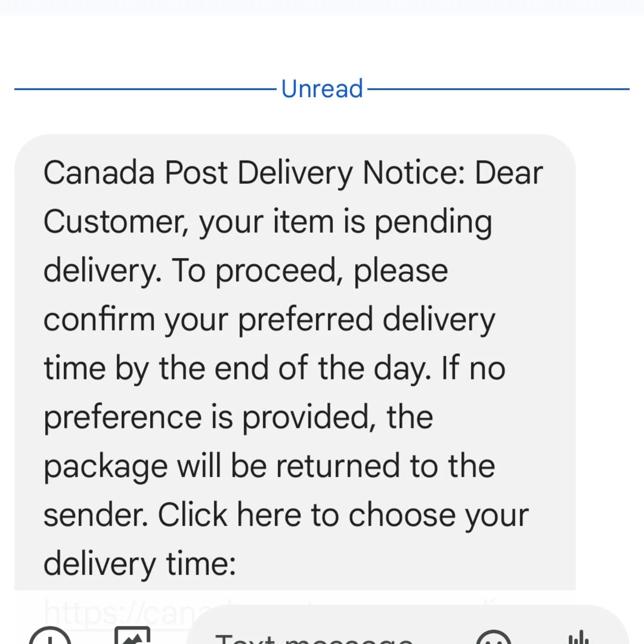The width and height of the screenshot is (644, 644).
Task: Tap the 'Customer, your item is pending' line
Action: (x=267, y=223)
